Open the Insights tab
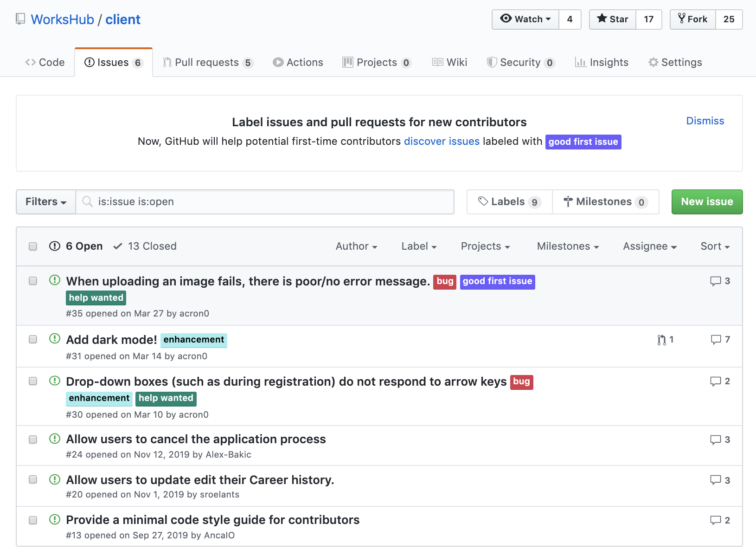Image resolution: width=756 pixels, height=556 pixels. pos(602,63)
